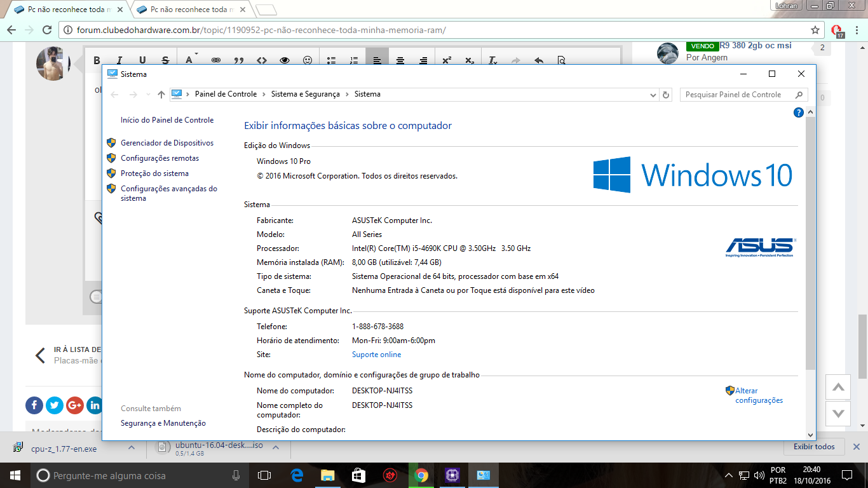Preview the post in forum editor
This screenshot has width=868, height=488.
pos(561,60)
